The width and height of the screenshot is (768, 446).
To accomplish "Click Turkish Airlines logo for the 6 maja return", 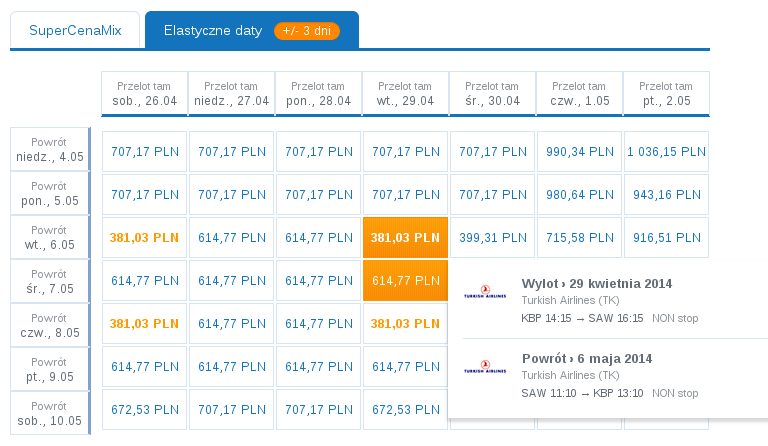I will tap(485, 367).
